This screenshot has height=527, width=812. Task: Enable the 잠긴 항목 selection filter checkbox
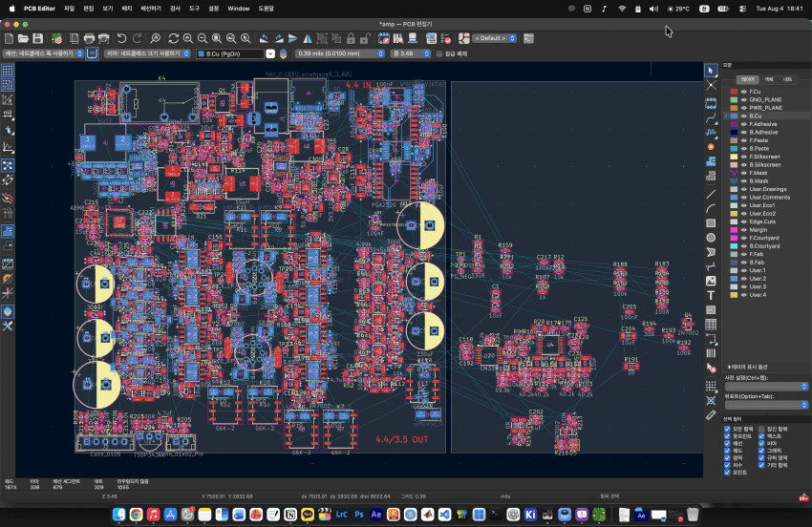pyautogui.click(x=761, y=430)
